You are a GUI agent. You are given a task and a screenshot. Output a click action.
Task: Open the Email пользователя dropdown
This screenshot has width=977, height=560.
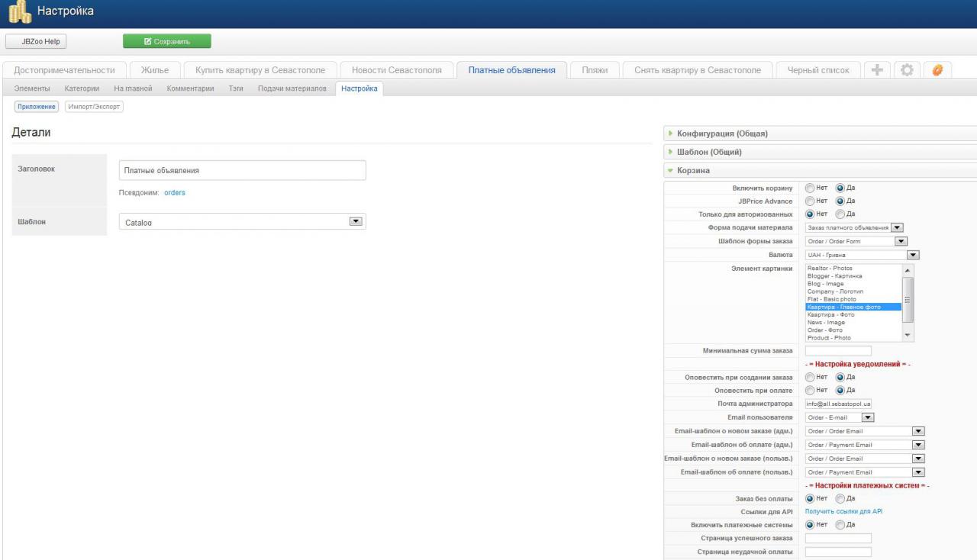point(866,417)
